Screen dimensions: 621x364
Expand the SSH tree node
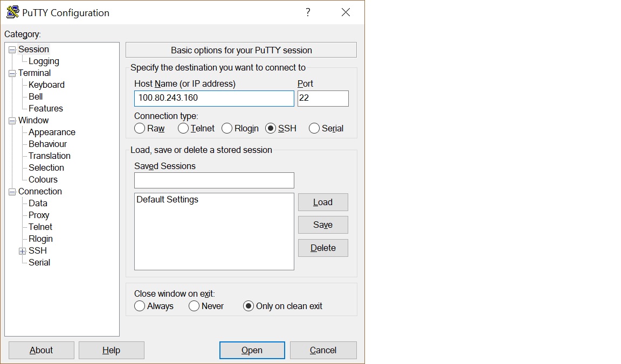(x=22, y=251)
